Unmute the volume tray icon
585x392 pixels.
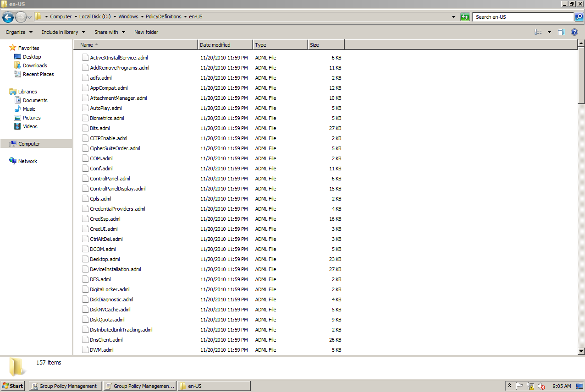(541, 386)
